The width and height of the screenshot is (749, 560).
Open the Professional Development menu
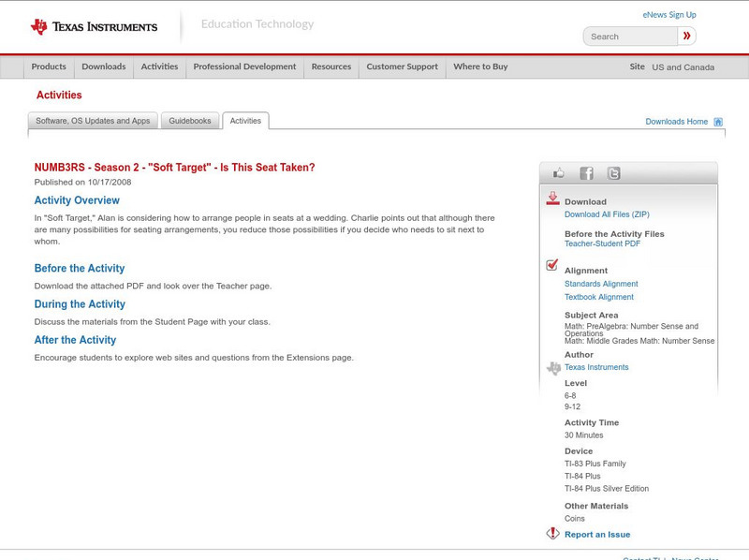244,67
